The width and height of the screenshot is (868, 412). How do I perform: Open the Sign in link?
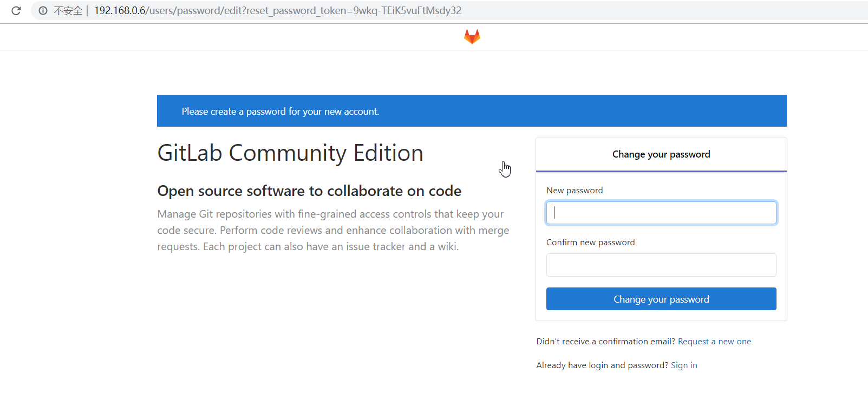pos(684,365)
